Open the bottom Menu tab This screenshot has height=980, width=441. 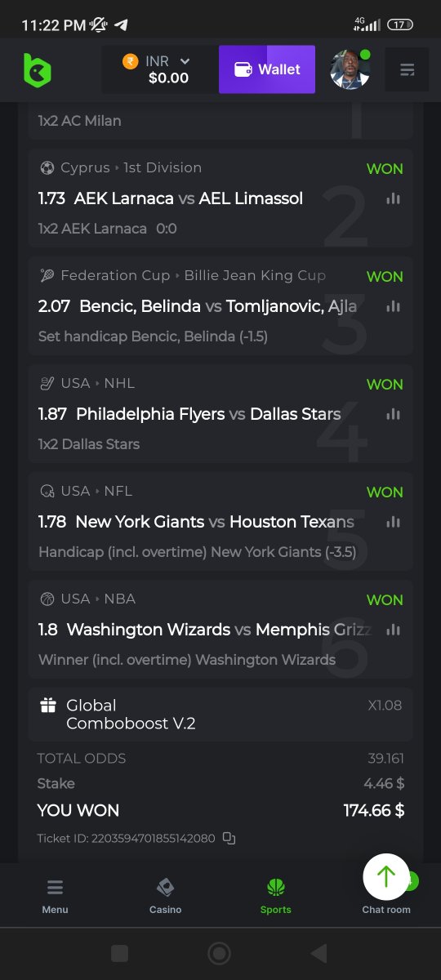(x=55, y=896)
